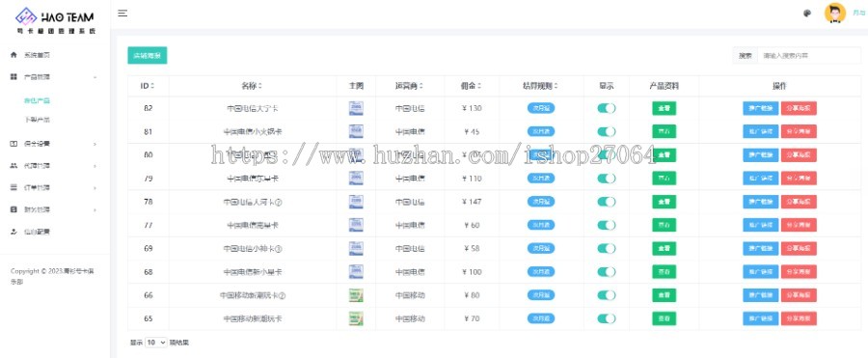Click green view button for ID 68
Screen dimensions: 868x358
click(664, 271)
